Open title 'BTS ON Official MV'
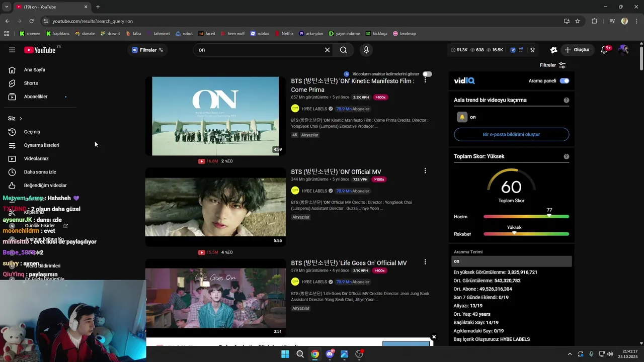Screen dimensions: 644x362 pyautogui.click(x=336, y=172)
